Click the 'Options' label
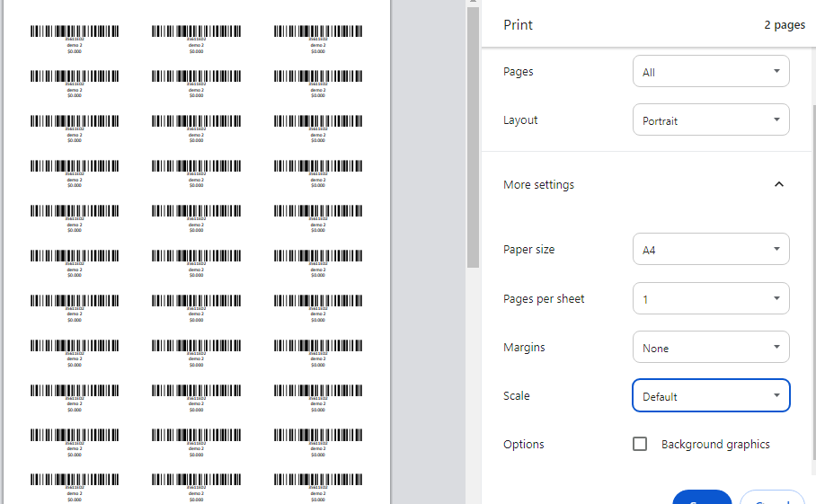 pos(524,444)
